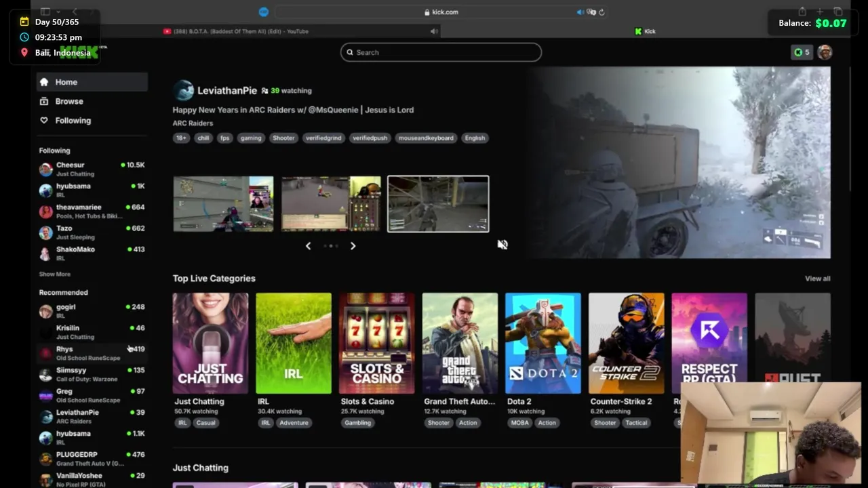Open the ARC Raiders category link under title
The image size is (868, 488).
(193, 123)
